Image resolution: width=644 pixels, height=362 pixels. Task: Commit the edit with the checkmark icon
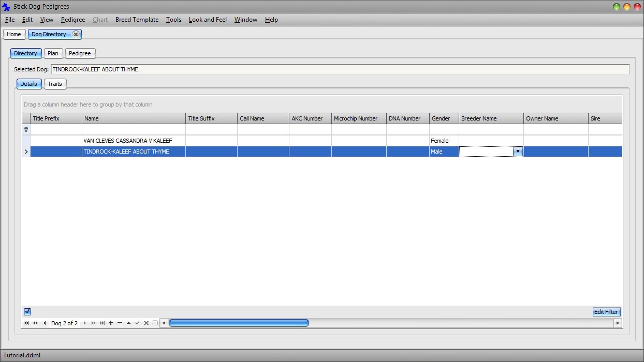(137, 323)
